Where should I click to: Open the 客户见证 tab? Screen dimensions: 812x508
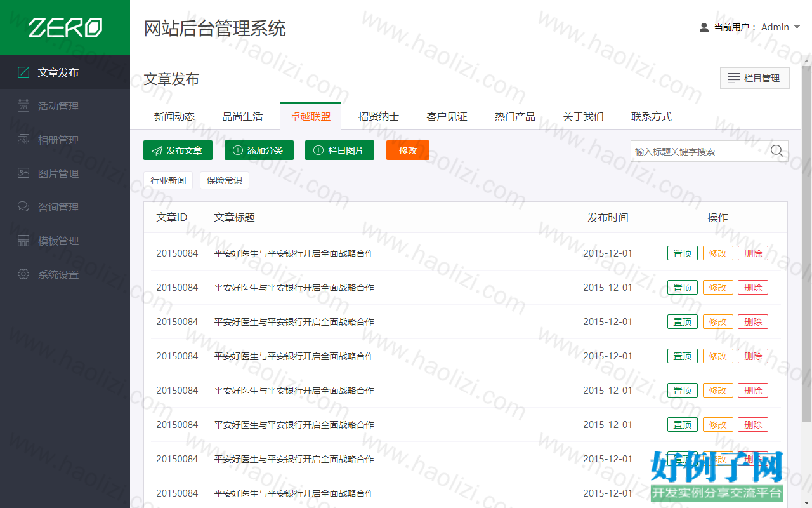click(447, 116)
